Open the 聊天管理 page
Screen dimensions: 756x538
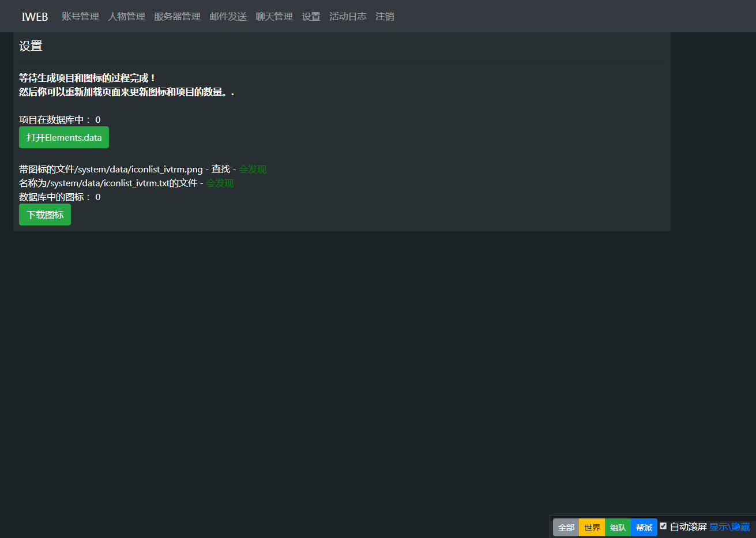tap(274, 16)
